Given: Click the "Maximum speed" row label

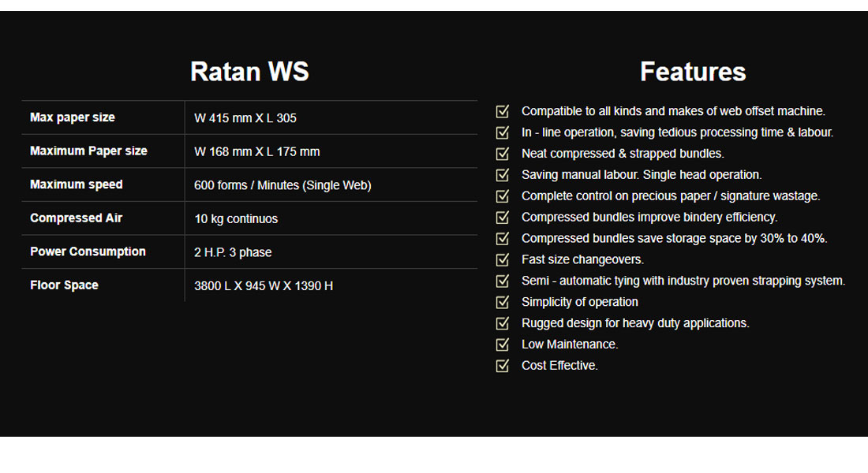Looking at the screenshot, I should point(77,184).
